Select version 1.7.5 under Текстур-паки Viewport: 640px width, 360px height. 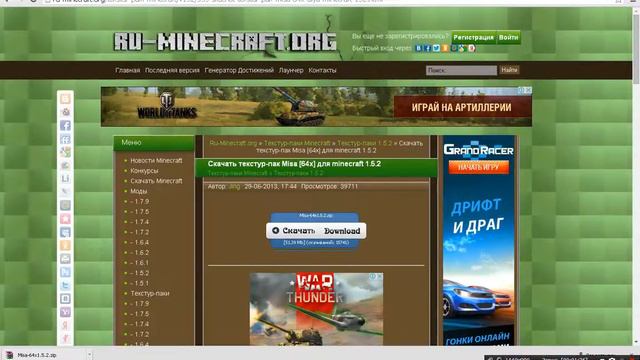pos(140,314)
